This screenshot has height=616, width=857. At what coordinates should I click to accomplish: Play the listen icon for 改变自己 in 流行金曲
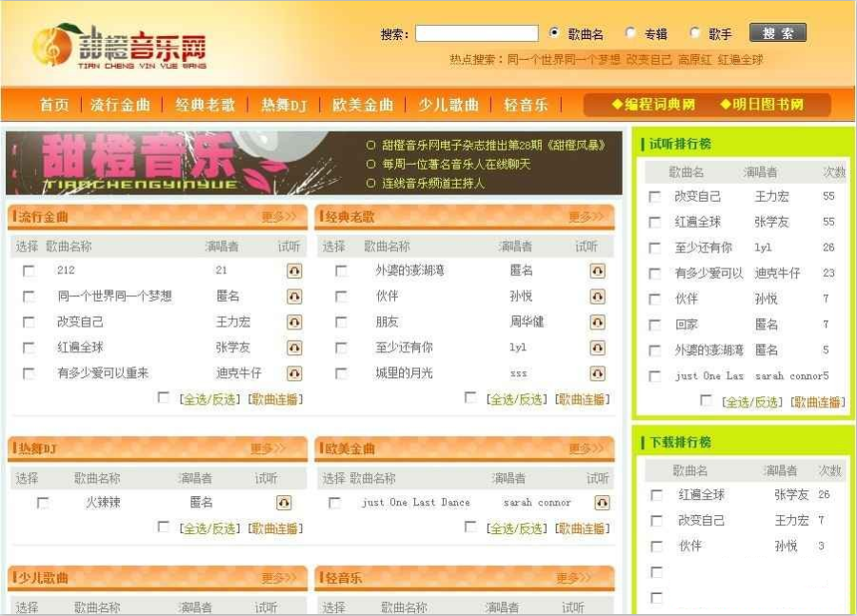point(296,323)
